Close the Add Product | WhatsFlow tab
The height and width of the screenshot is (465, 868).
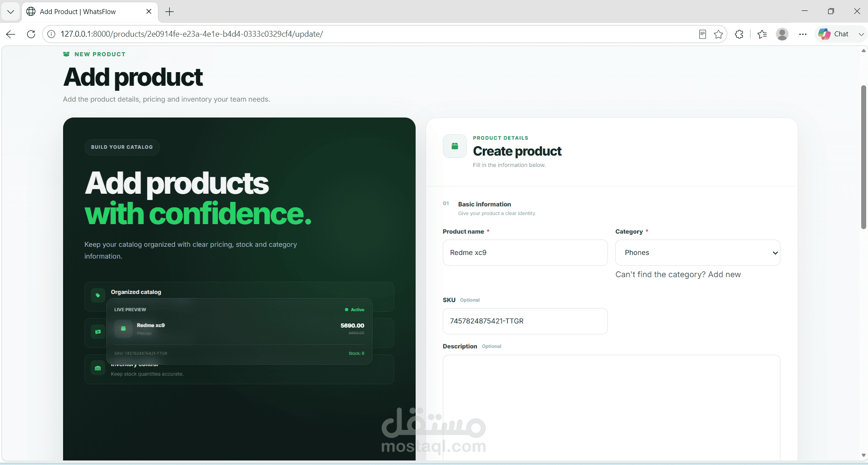click(x=149, y=11)
